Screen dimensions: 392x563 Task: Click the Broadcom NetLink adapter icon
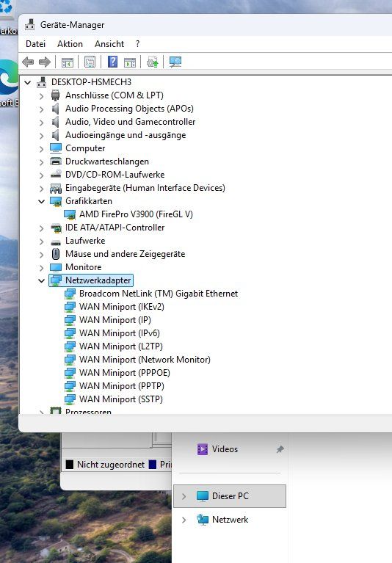(x=70, y=294)
